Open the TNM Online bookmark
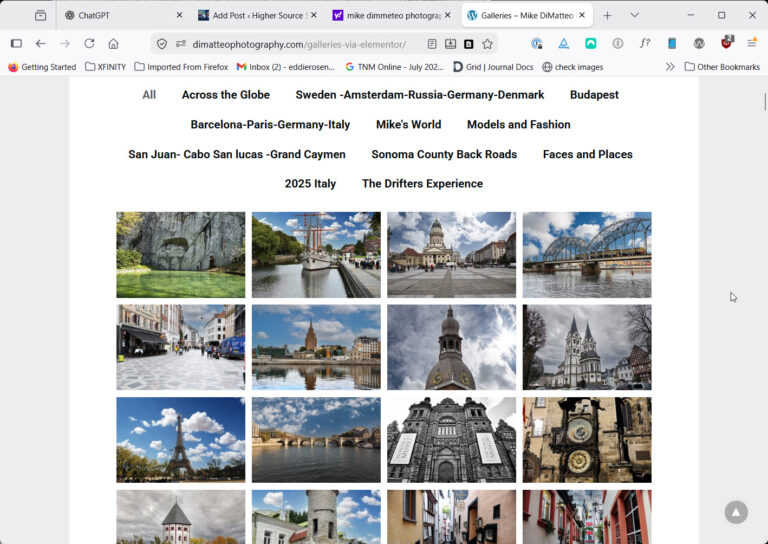This screenshot has height=544, width=768. coord(394,67)
